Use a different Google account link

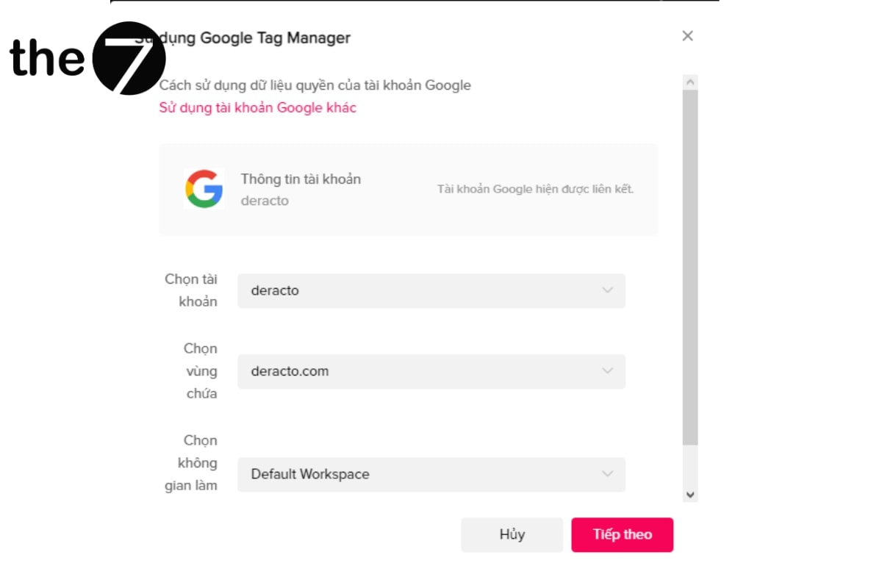[x=257, y=108]
